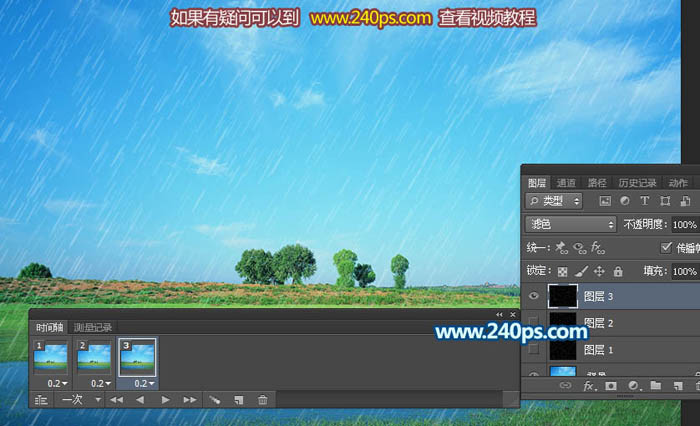Filter layers by pixel layer icon
This screenshot has width=700, height=426.
[605, 201]
